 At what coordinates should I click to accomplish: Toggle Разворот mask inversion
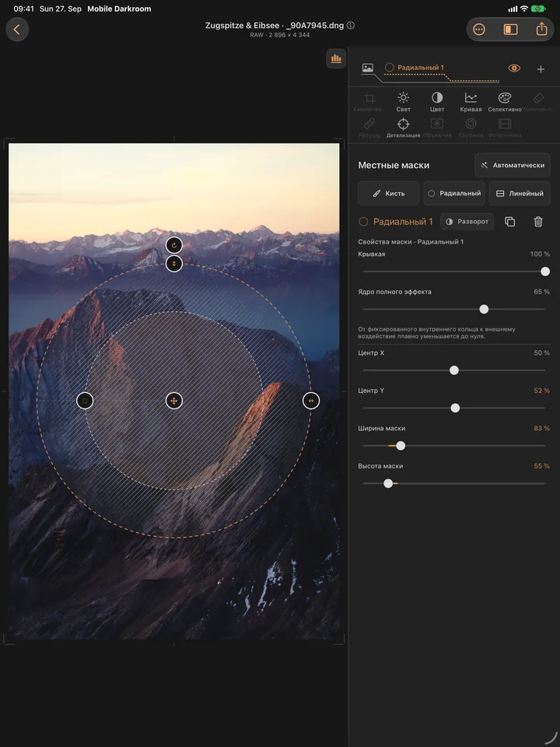(x=467, y=222)
